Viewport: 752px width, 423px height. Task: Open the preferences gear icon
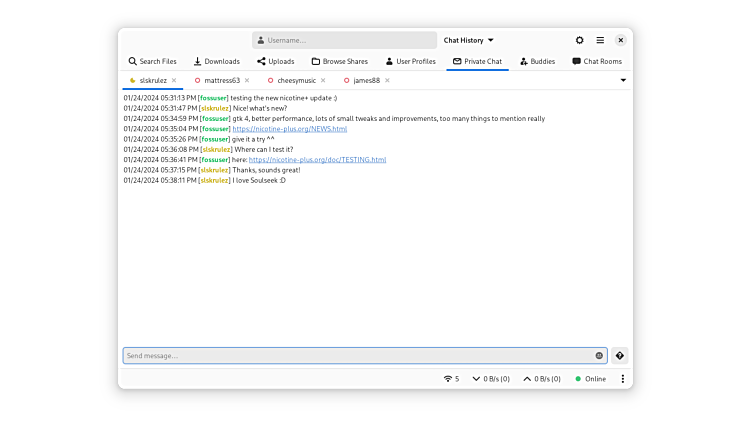(x=579, y=40)
